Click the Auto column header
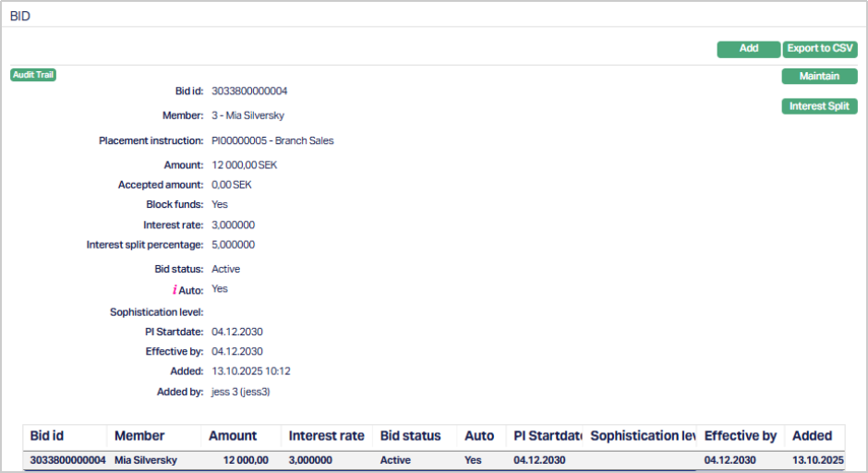The height and width of the screenshot is (473, 868). (x=479, y=436)
